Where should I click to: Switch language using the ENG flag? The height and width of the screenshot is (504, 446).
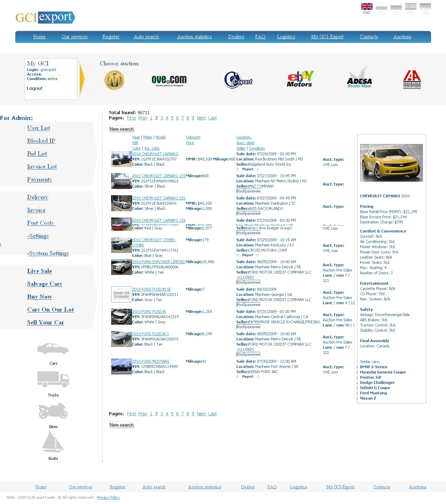(x=367, y=7)
